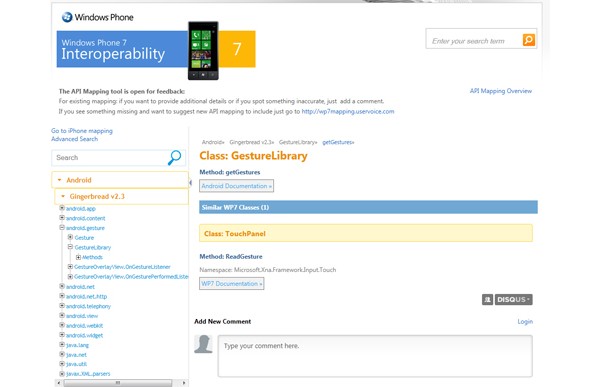The image size is (600, 387).
Task: Visit the wp7mapping.uservoice.com link
Action: pyautogui.click(x=348, y=111)
